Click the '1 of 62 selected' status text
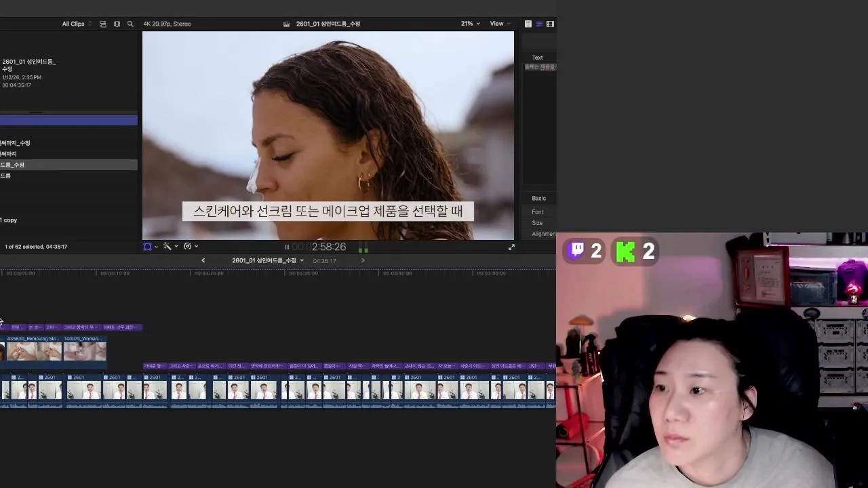This screenshot has height=488, width=868. (x=36, y=247)
